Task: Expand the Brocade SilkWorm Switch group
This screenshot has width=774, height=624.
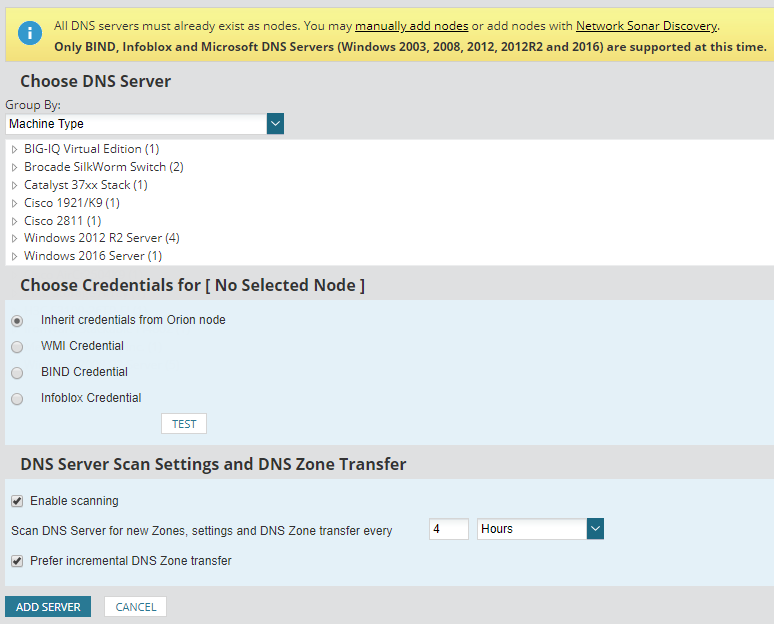Action: click(x=14, y=167)
